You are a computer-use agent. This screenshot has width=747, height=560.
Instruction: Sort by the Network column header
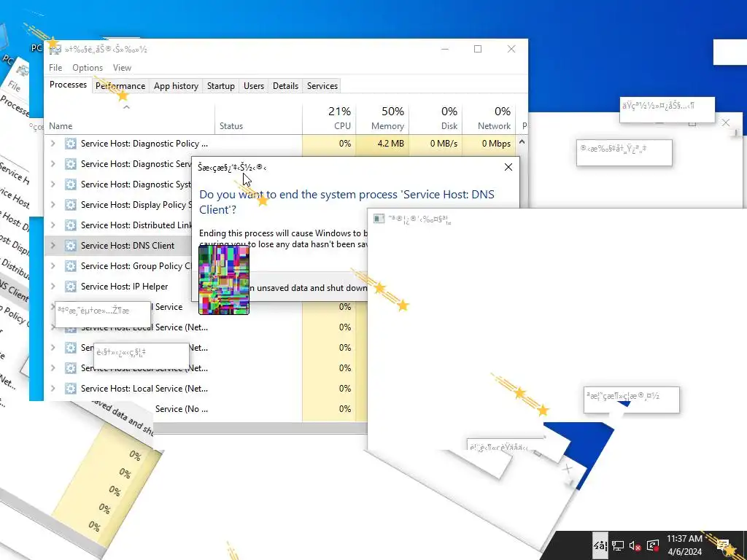coord(489,119)
